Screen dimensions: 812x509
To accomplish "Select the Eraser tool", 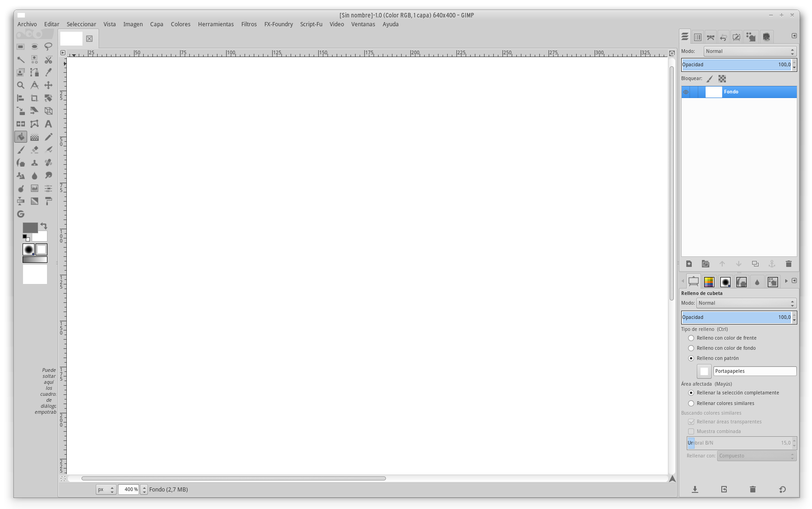I will 35,150.
